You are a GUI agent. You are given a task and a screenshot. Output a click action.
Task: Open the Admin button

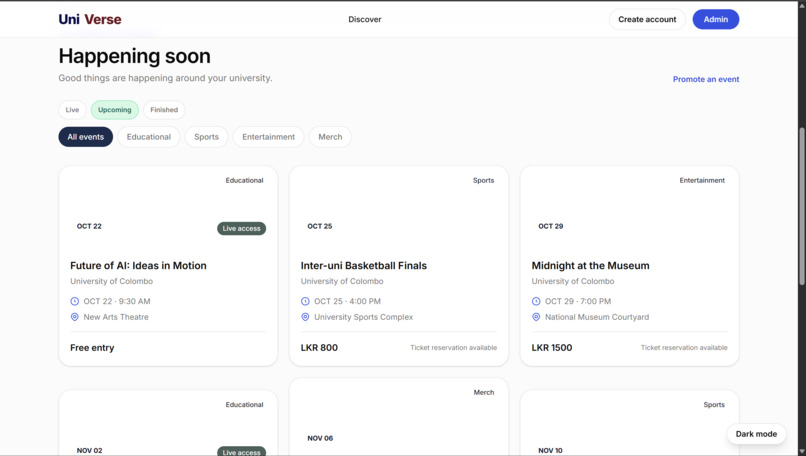716,19
